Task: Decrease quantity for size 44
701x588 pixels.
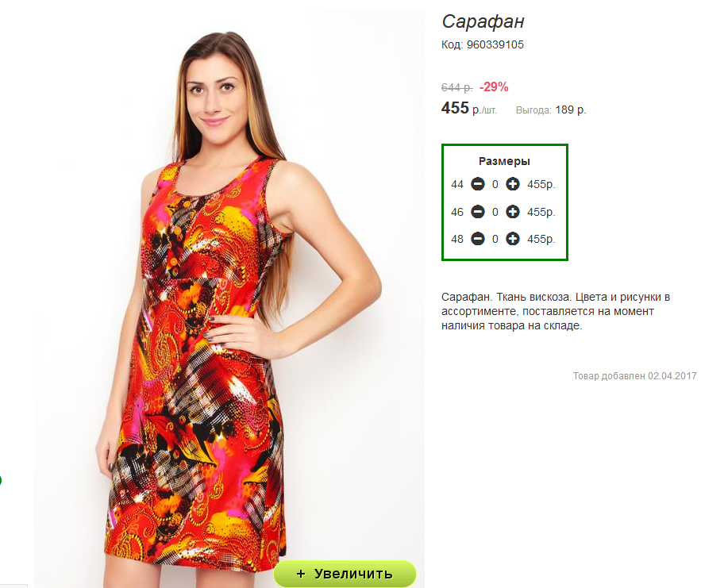Action: 477,184
